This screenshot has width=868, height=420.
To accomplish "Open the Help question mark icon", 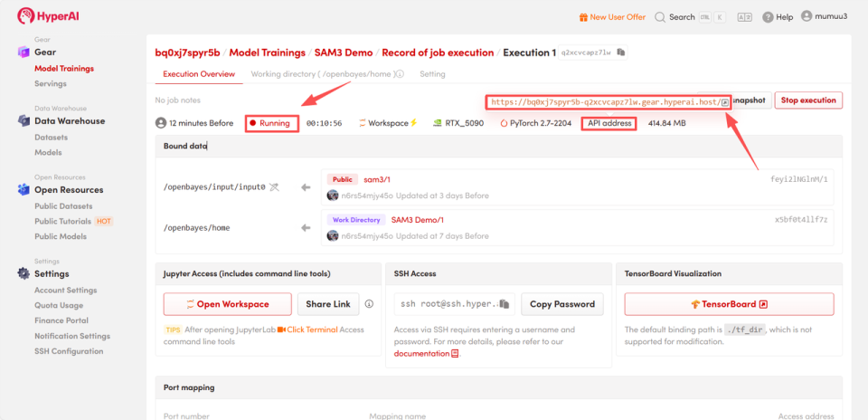I will [x=768, y=17].
